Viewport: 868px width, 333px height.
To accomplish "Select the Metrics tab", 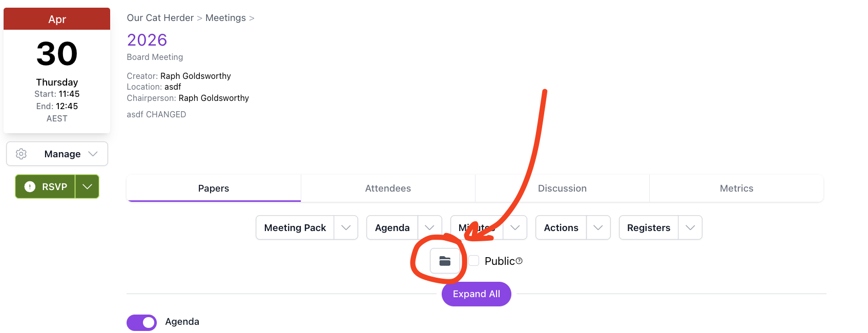I will tap(736, 188).
